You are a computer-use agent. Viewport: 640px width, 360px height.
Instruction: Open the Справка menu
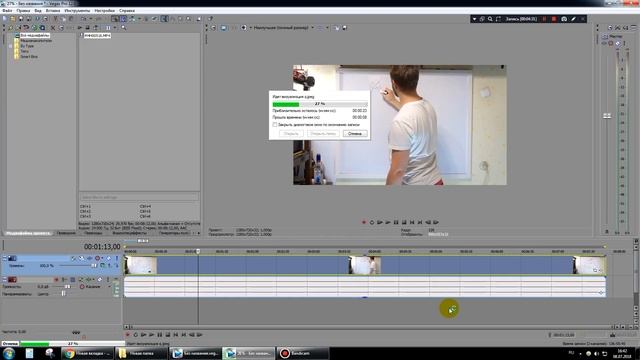127,11
